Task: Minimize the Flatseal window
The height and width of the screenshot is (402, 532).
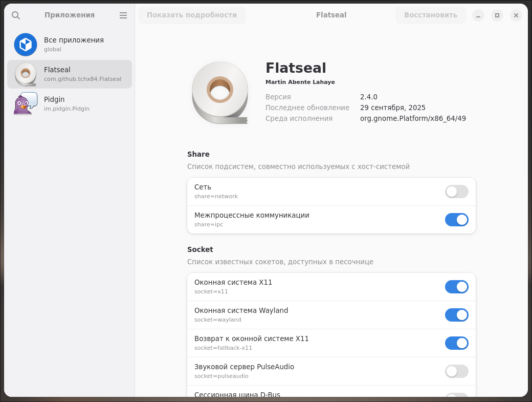Action: click(x=478, y=15)
